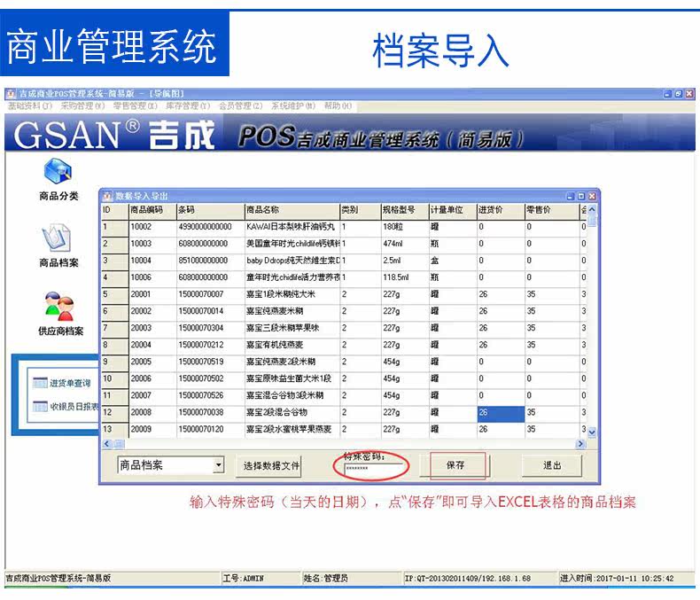The height and width of the screenshot is (600, 700).
Task: Click the 计量单位 column header
Action: pyautogui.click(x=453, y=210)
